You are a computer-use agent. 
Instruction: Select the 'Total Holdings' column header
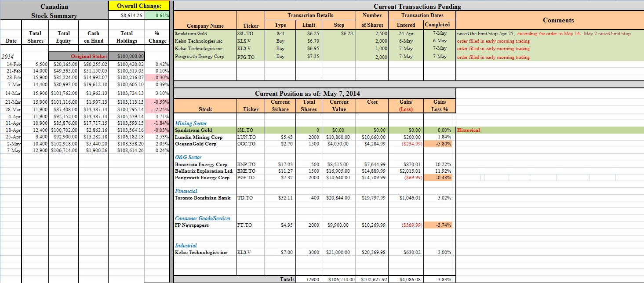(127, 37)
